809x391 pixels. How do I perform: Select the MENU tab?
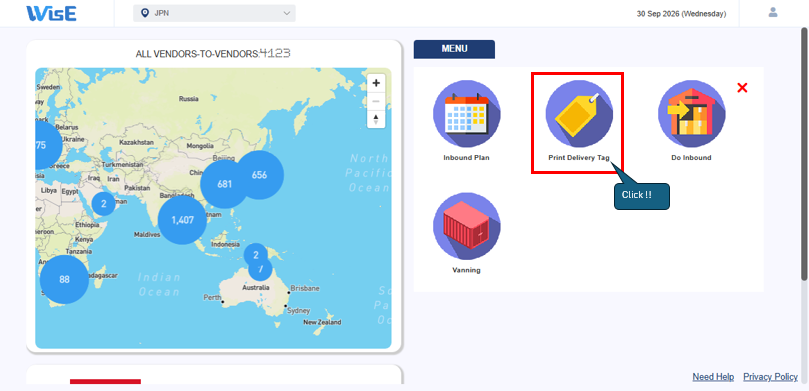[x=454, y=49]
